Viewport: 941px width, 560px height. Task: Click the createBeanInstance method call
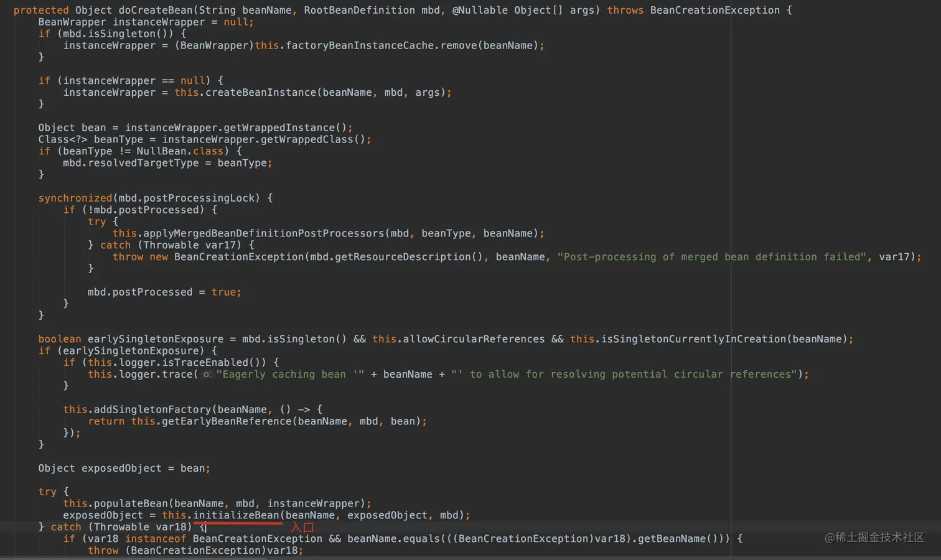(261, 93)
